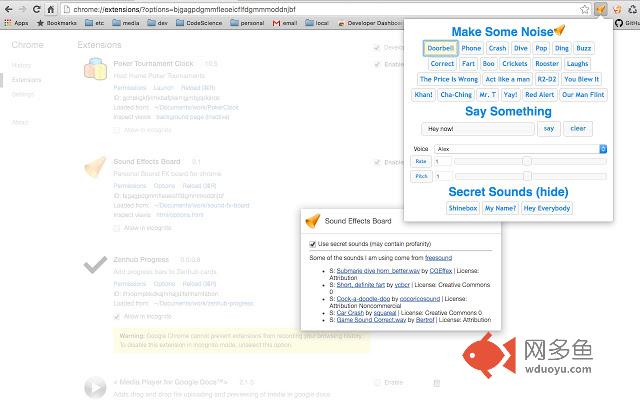The width and height of the screenshot is (640, 400).
Task: Play the Buzz sound
Action: [x=584, y=48]
